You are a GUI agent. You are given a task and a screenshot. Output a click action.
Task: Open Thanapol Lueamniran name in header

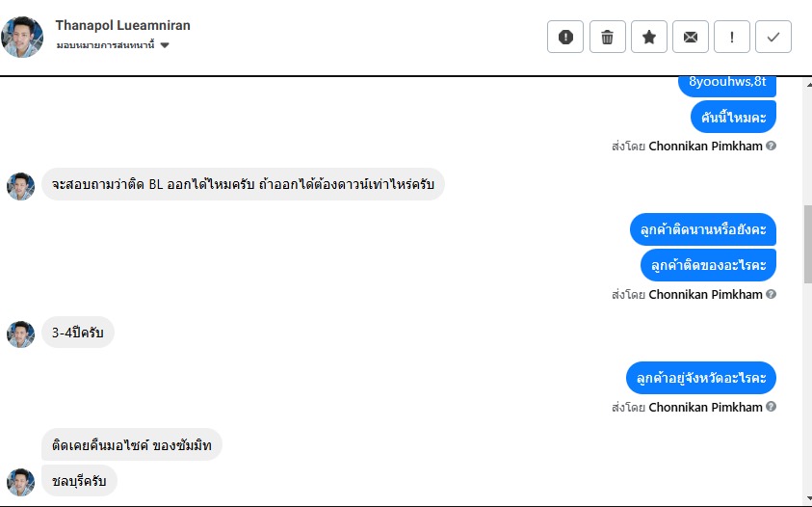pos(122,25)
